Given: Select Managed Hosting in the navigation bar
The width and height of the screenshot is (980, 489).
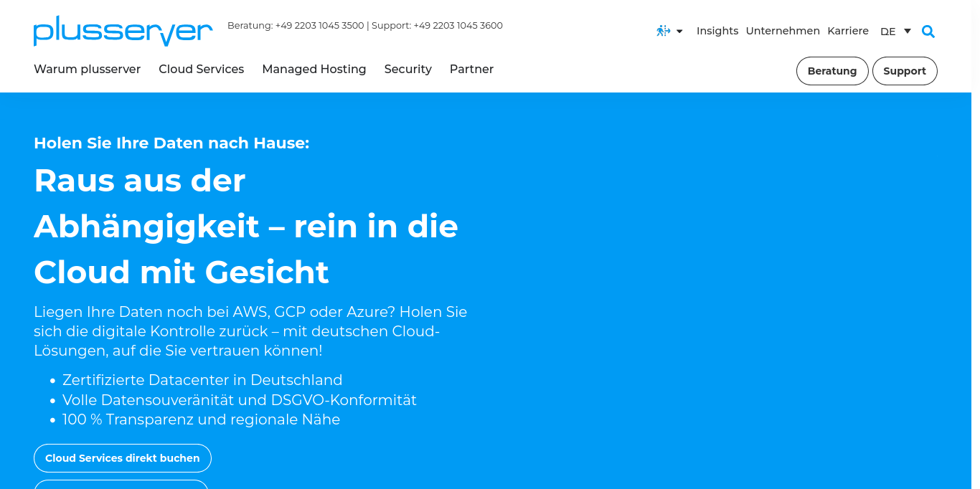Looking at the screenshot, I should click(314, 69).
